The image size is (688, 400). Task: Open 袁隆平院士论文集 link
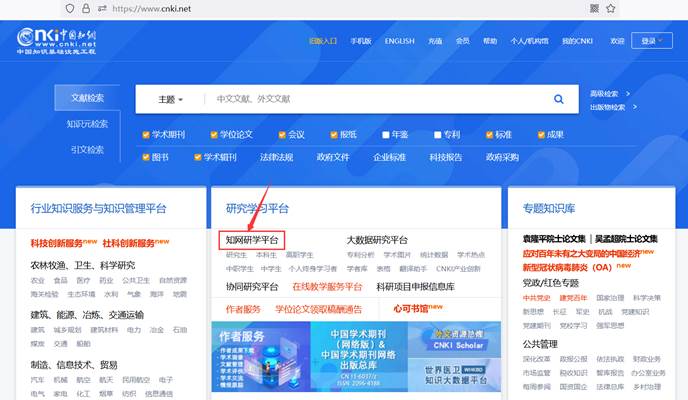click(x=554, y=239)
